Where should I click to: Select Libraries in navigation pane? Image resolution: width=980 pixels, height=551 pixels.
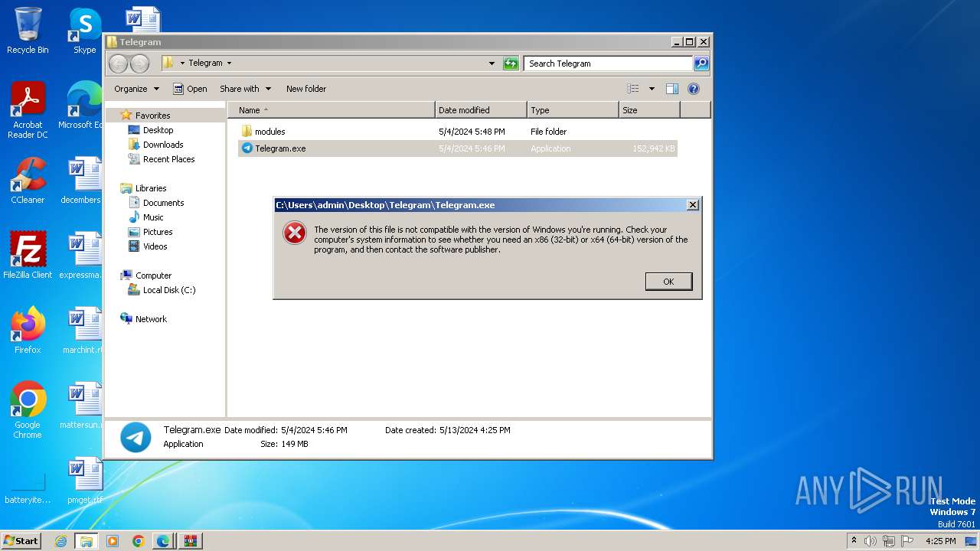click(151, 188)
